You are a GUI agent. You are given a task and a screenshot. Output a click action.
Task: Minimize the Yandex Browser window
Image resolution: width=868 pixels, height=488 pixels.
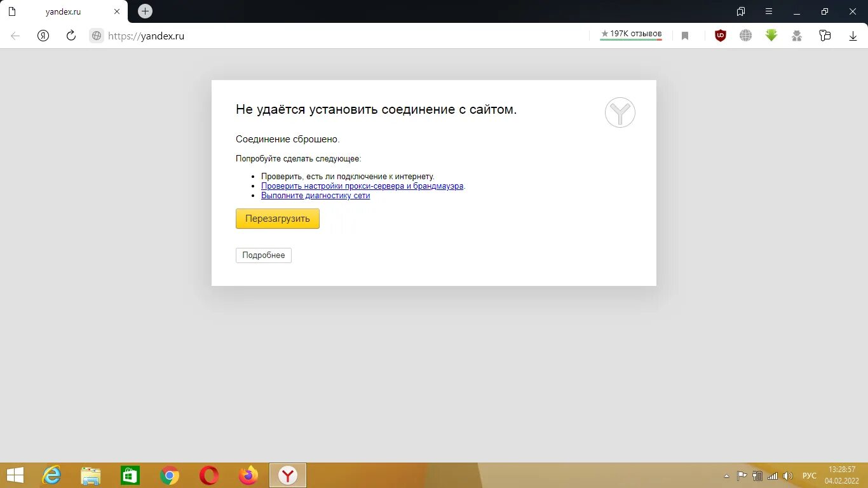(x=797, y=11)
